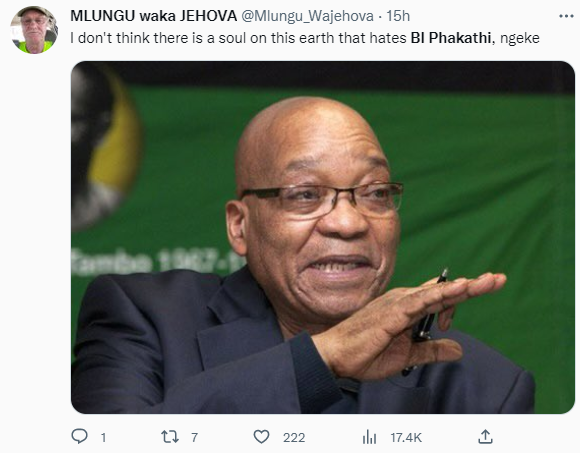This screenshot has width=580, height=453.
Task: Visit the @Mlungu_Wajehova handle
Action: [x=307, y=16]
